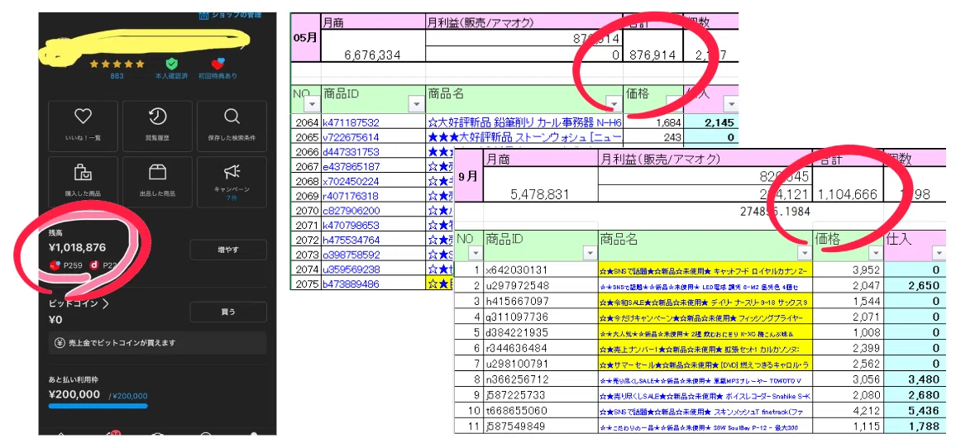Click the d point icon
This screenshot has width=980, height=448.
click(x=96, y=265)
